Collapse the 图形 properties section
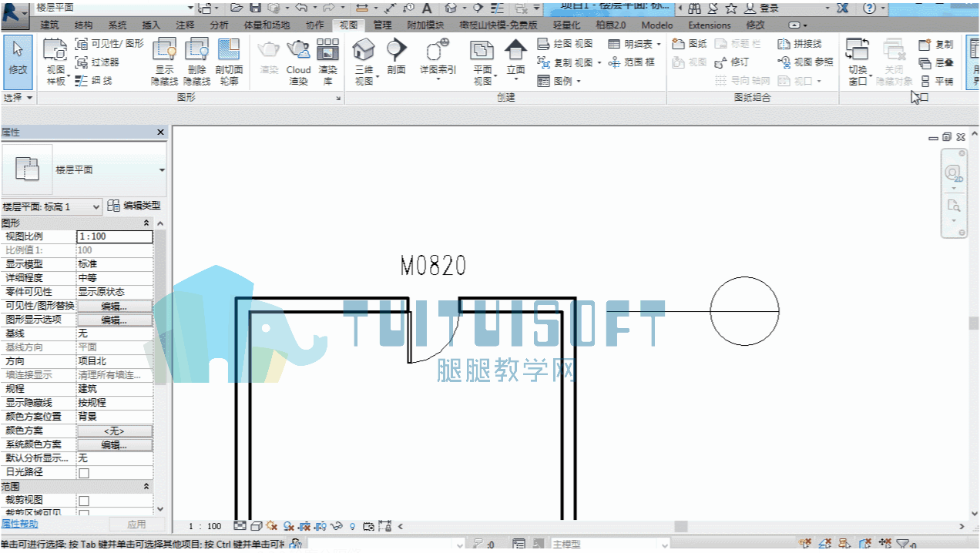This screenshot has width=980, height=553. pos(146,223)
